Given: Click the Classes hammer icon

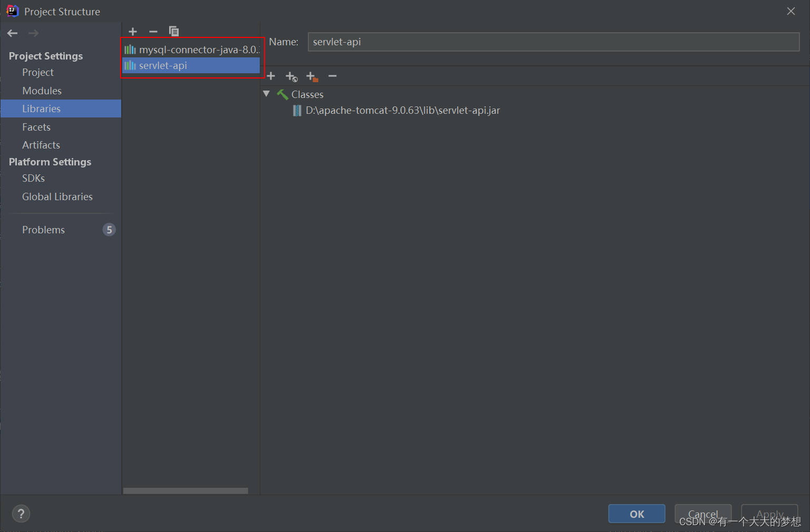Looking at the screenshot, I should tap(282, 94).
